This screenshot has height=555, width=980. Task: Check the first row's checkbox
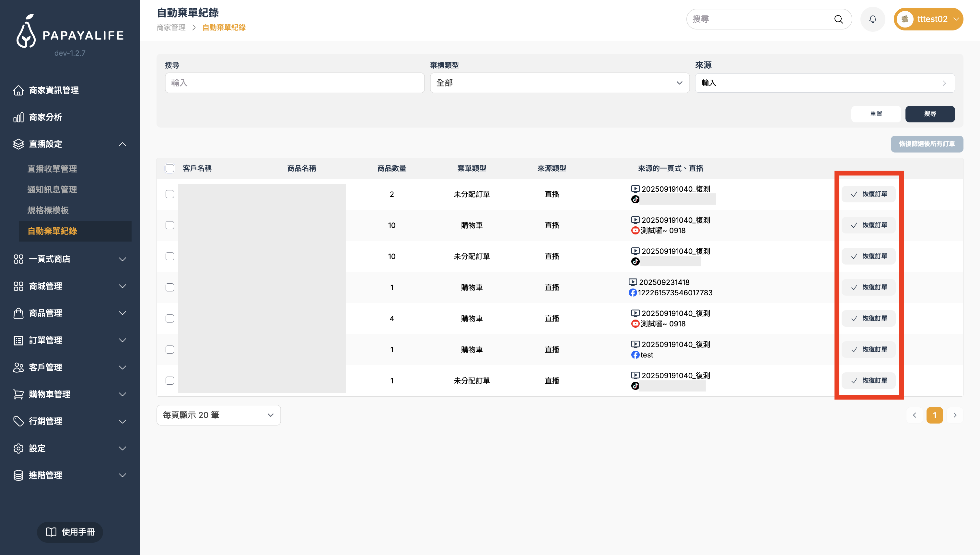(170, 194)
